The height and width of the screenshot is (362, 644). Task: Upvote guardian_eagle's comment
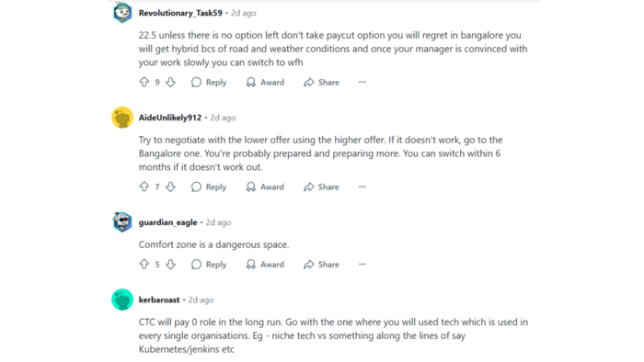pyautogui.click(x=144, y=264)
